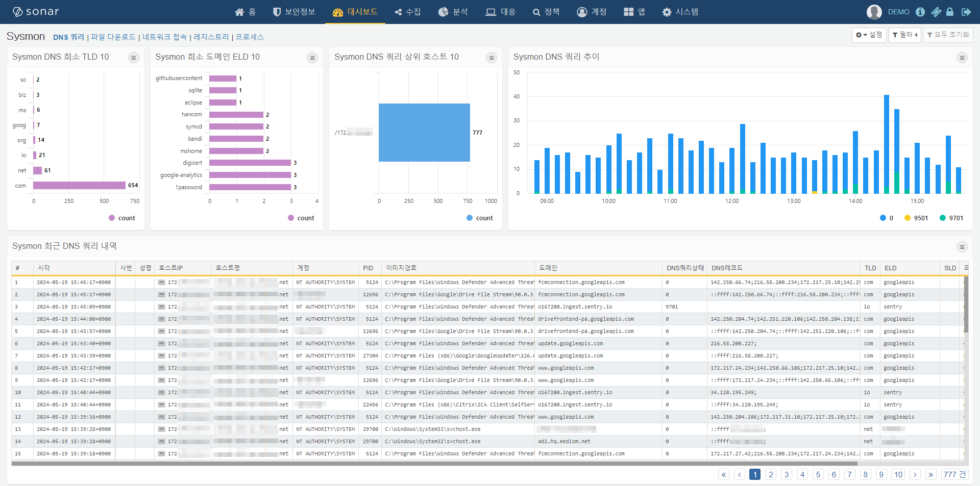Click the 22456 PID cell
980x486 pixels.
(x=371, y=405)
